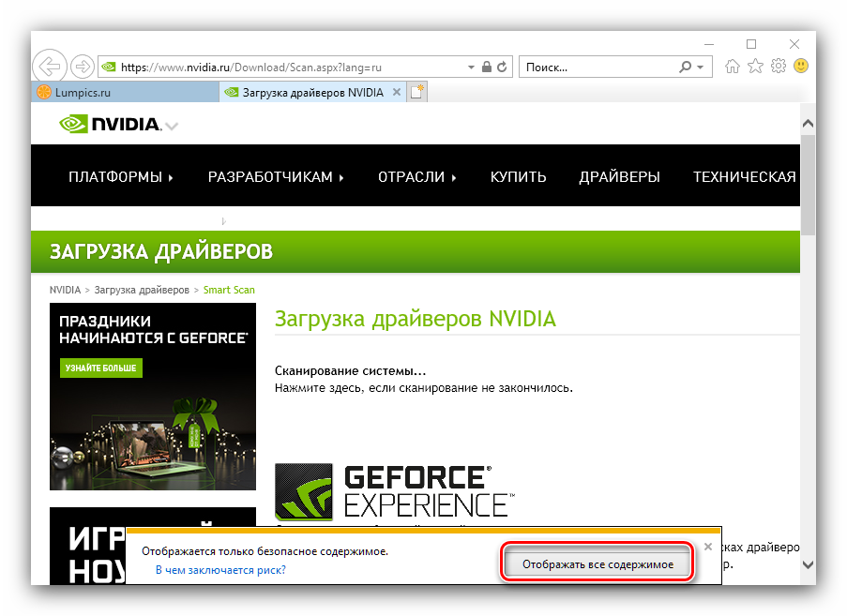This screenshot has width=847, height=616.
Task: Close the Загрузка драйверов NVIDIA tab
Action: [x=396, y=92]
